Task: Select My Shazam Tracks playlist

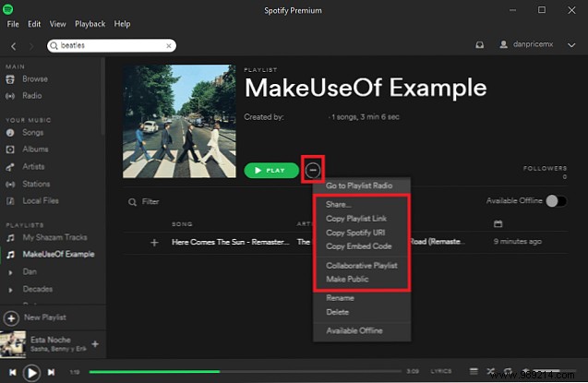Action: [x=54, y=237]
